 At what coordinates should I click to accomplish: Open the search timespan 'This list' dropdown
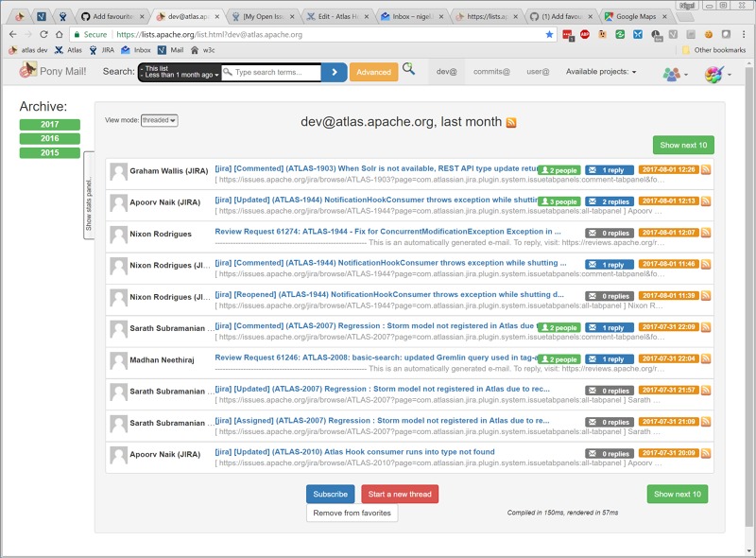click(x=180, y=72)
